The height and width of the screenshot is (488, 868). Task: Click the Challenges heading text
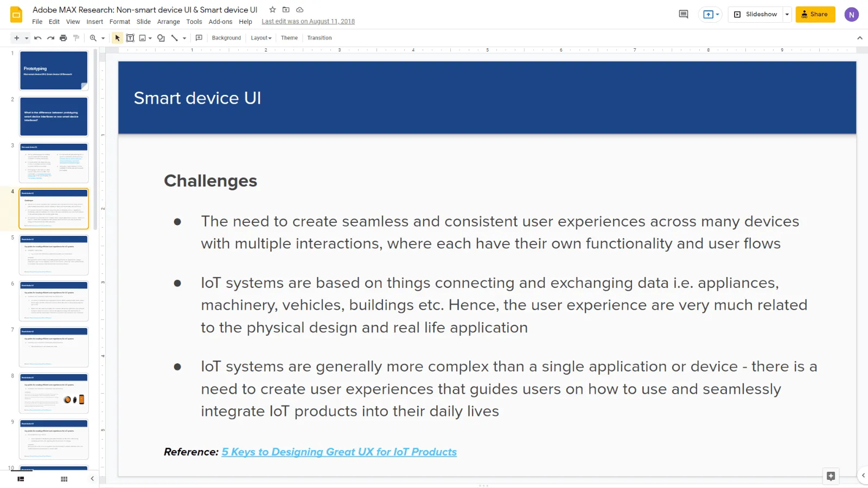210,181
